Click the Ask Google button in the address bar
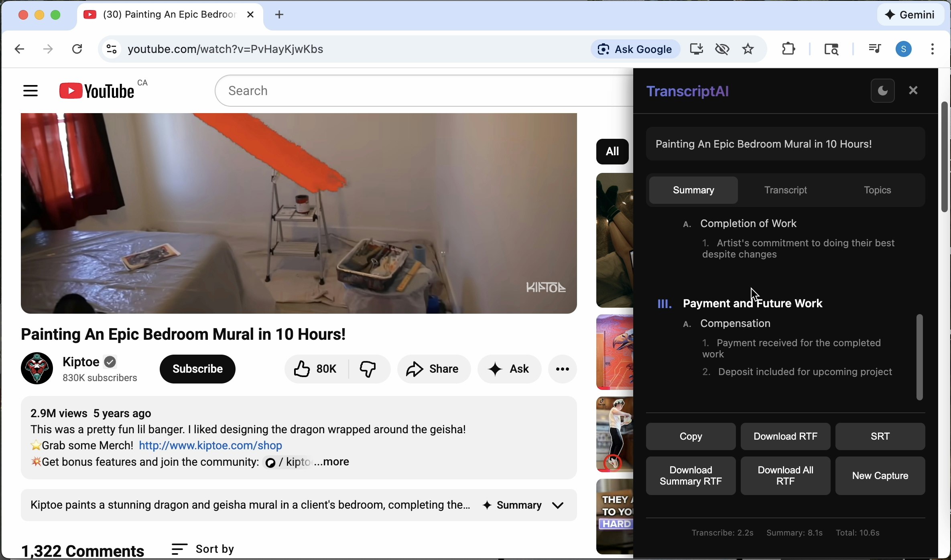 [635, 49]
